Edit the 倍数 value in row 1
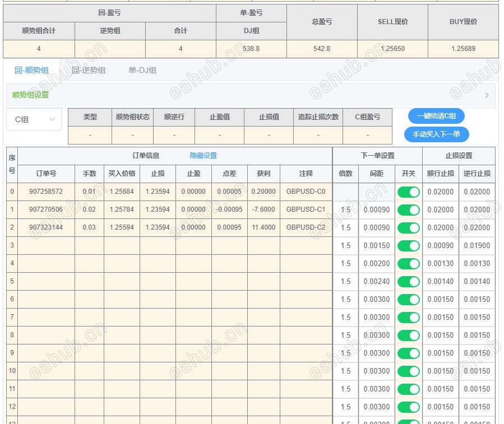 coord(346,209)
